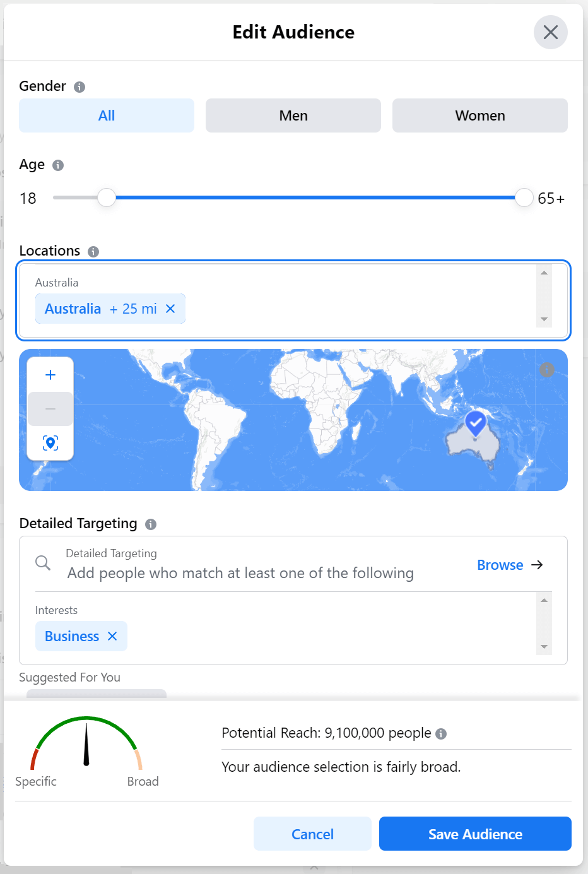Cancel editing the audience
The image size is (588, 874).
[x=312, y=834]
